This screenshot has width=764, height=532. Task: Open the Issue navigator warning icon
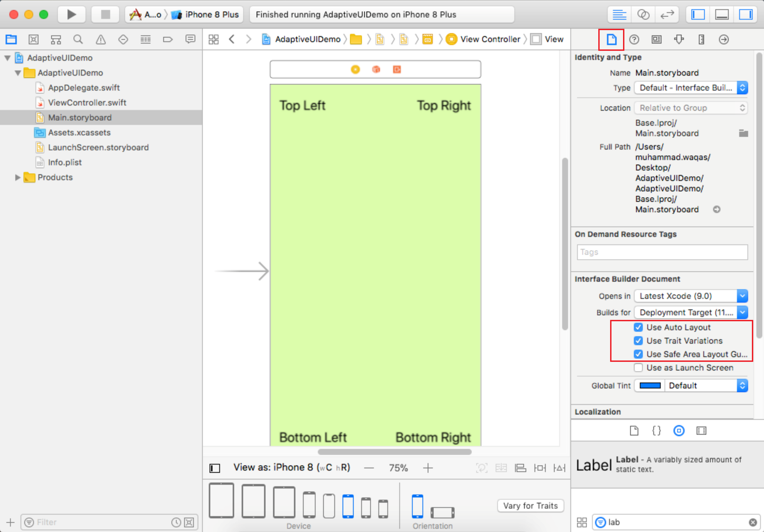tap(101, 40)
